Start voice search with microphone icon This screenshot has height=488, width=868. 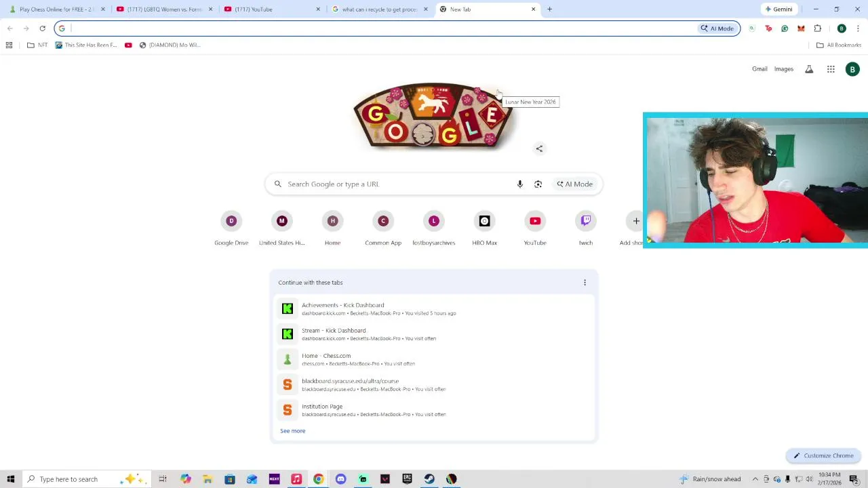[x=520, y=184]
